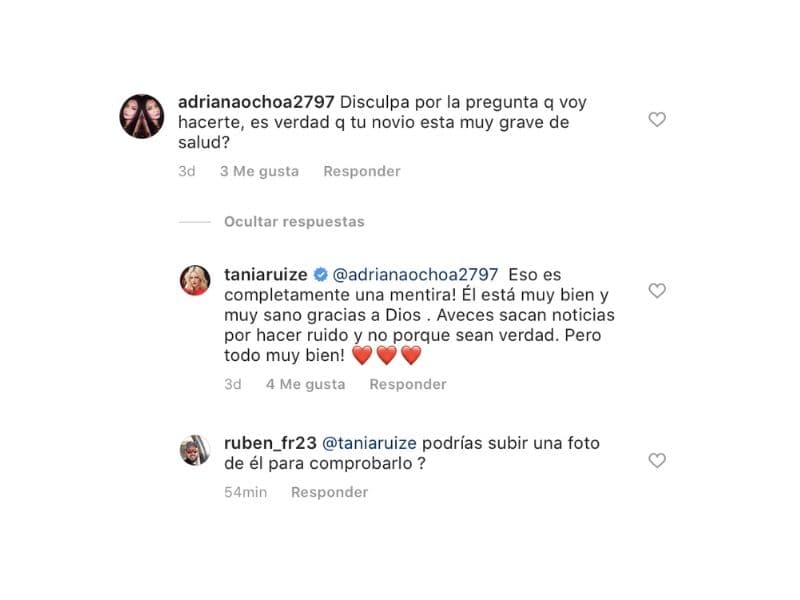Open adrianaochoa2797's profile picture

(142, 116)
